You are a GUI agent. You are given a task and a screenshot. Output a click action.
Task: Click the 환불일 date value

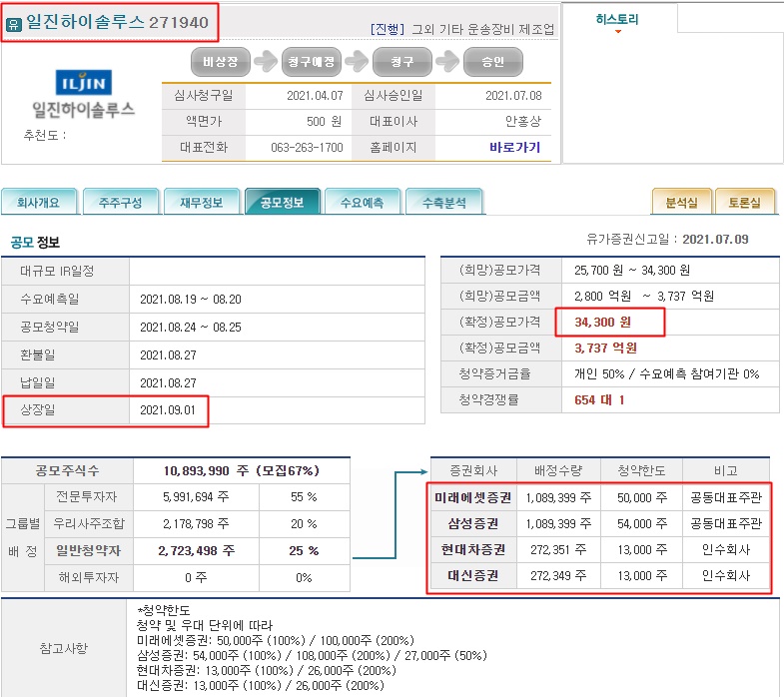click(x=168, y=355)
